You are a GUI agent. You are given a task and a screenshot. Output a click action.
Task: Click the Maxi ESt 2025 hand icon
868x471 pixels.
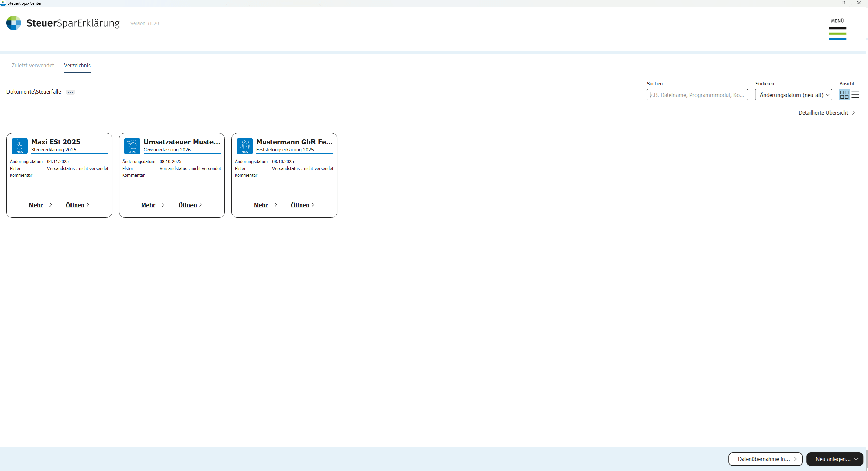pyautogui.click(x=20, y=146)
